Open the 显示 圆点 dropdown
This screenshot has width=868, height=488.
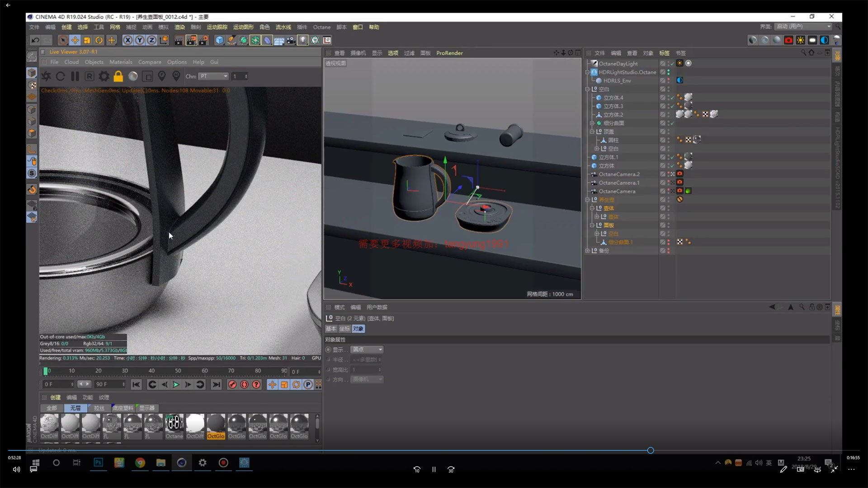coord(367,350)
